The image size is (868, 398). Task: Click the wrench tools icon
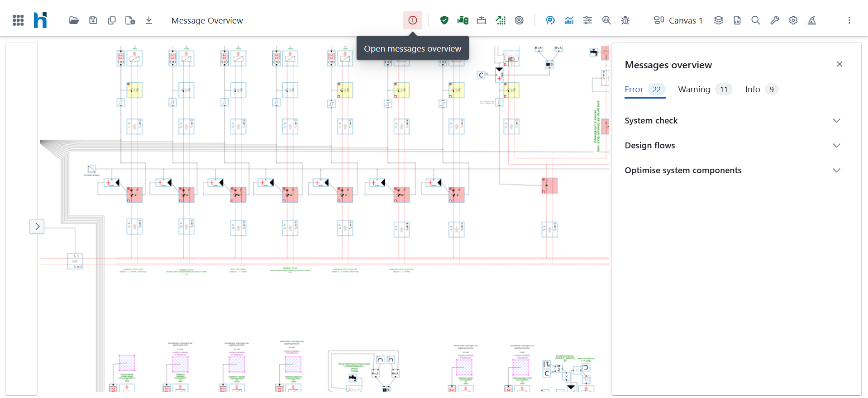(774, 20)
